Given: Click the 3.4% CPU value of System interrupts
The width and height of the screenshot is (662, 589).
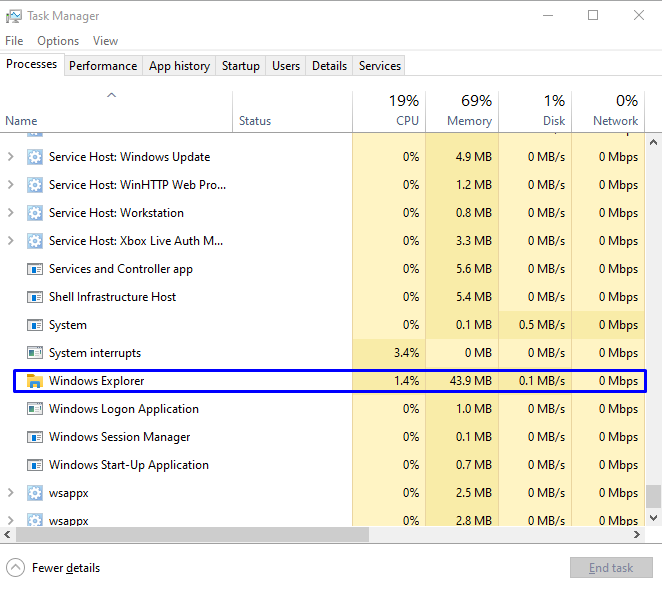Looking at the screenshot, I should (x=407, y=353).
